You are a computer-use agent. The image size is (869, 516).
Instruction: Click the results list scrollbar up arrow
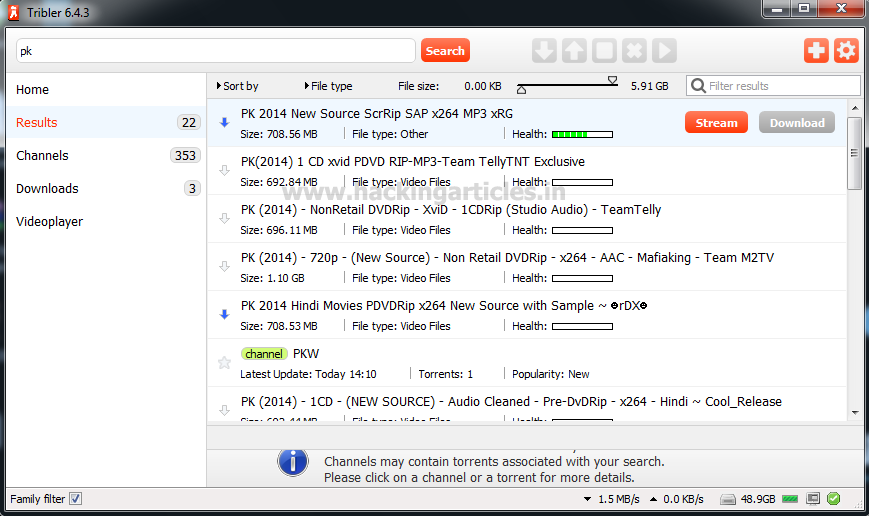pos(855,108)
